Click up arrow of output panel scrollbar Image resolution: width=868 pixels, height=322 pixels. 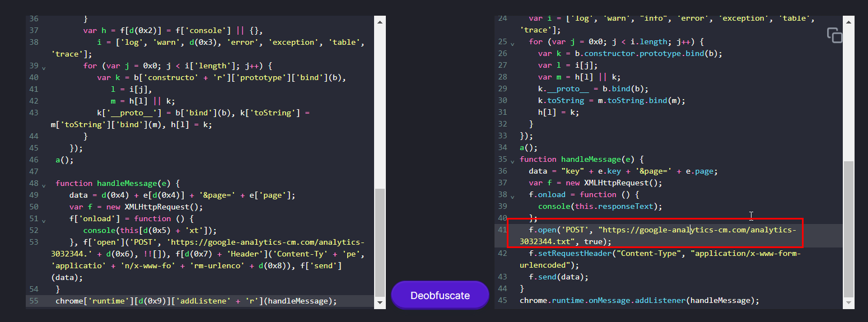[x=849, y=22]
